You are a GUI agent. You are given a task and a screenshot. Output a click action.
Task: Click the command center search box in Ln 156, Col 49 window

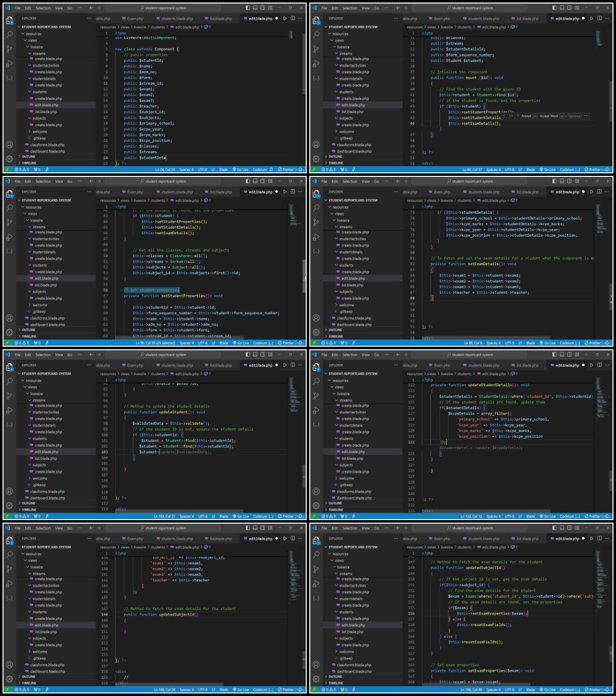click(x=470, y=528)
